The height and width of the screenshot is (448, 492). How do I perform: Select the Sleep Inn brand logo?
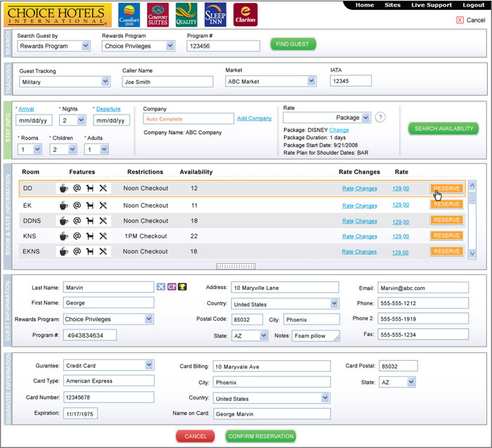tap(215, 15)
